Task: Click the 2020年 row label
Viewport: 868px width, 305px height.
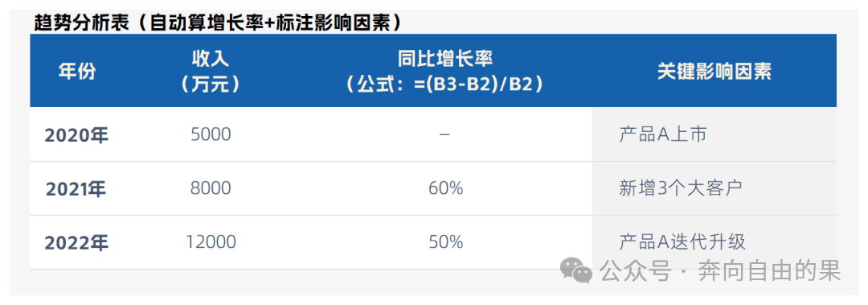Action: (x=76, y=134)
